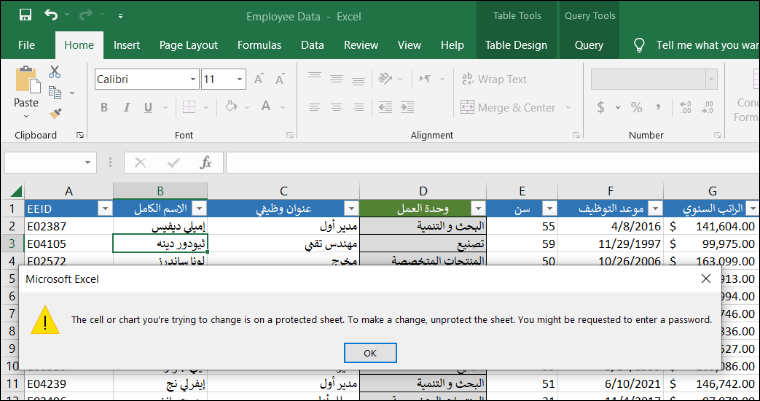Open filter dropdown for الاسم الكامل column

pyautogui.click(x=199, y=209)
